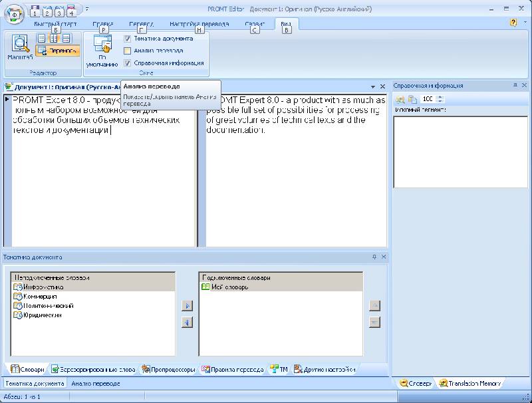532x403 pixels.
Task: Click left arrow to disconnect dictionary
Action: [x=187, y=322]
